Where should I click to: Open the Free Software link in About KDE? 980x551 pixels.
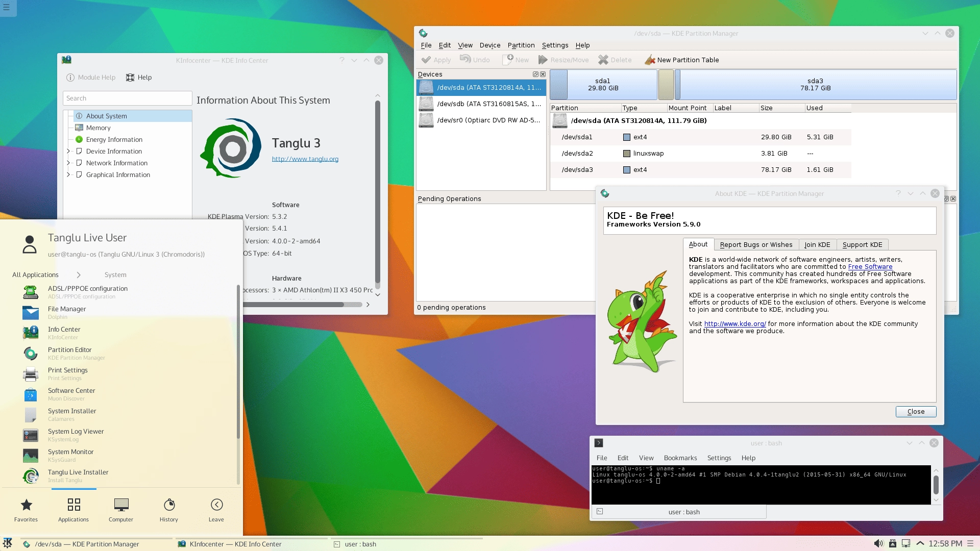pyautogui.click(x=870, y=267)
